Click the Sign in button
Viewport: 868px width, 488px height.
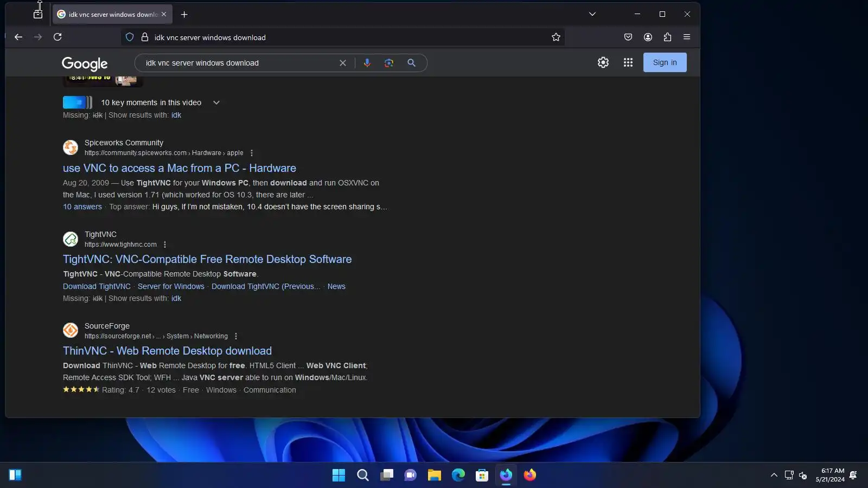pyautogui.click(x=665, y=62)
